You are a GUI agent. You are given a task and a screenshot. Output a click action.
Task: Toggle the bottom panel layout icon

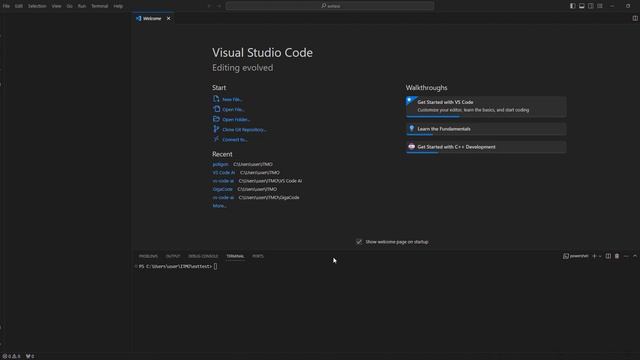tap(582, 6)
